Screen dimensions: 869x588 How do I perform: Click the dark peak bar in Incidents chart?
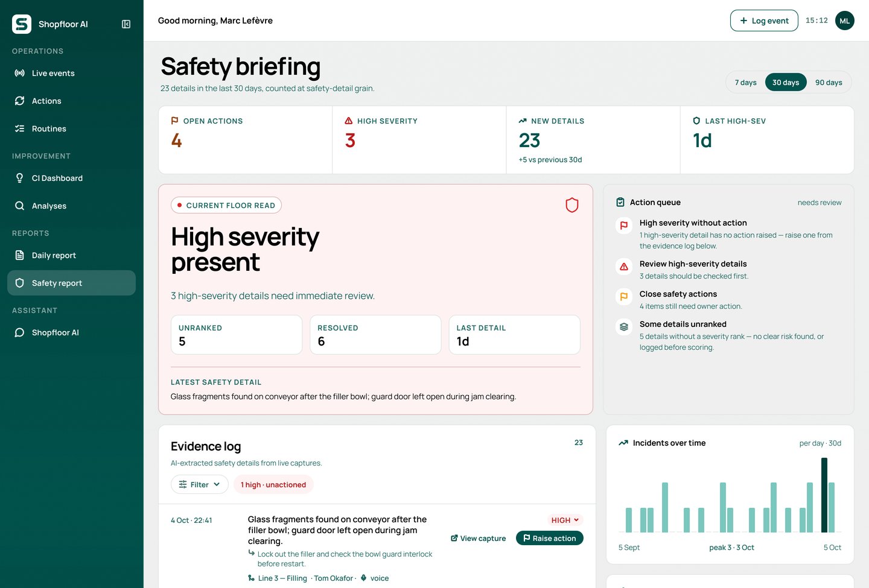tap(824, 495)
